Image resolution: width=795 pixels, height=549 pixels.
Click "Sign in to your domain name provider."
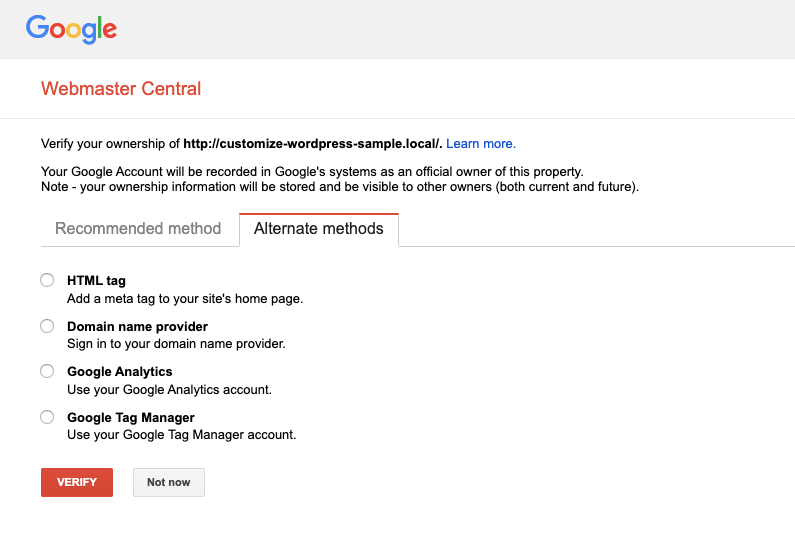[x=176, y=344]
